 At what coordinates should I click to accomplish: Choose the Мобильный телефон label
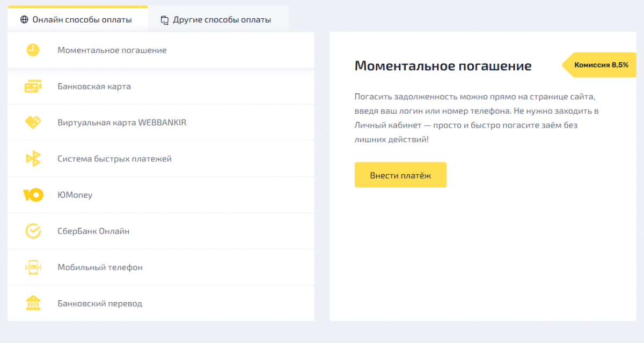pyautogui.click(x=100, y=267)
